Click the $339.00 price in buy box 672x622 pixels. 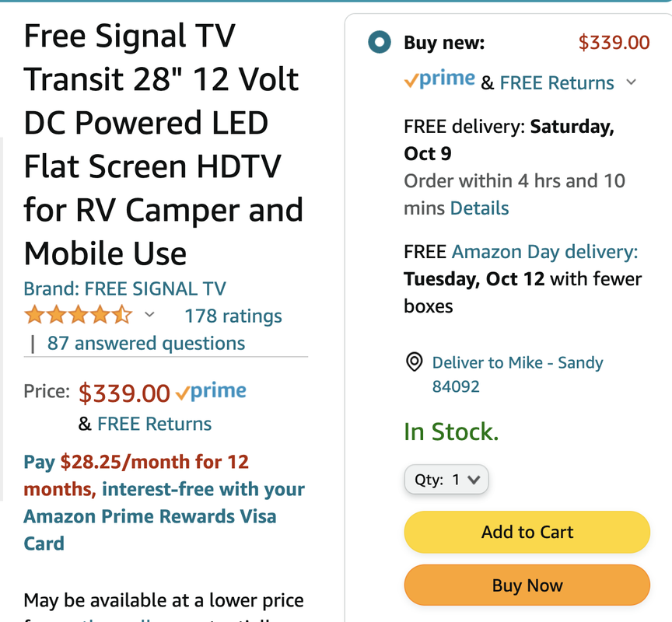coord(614,42)
